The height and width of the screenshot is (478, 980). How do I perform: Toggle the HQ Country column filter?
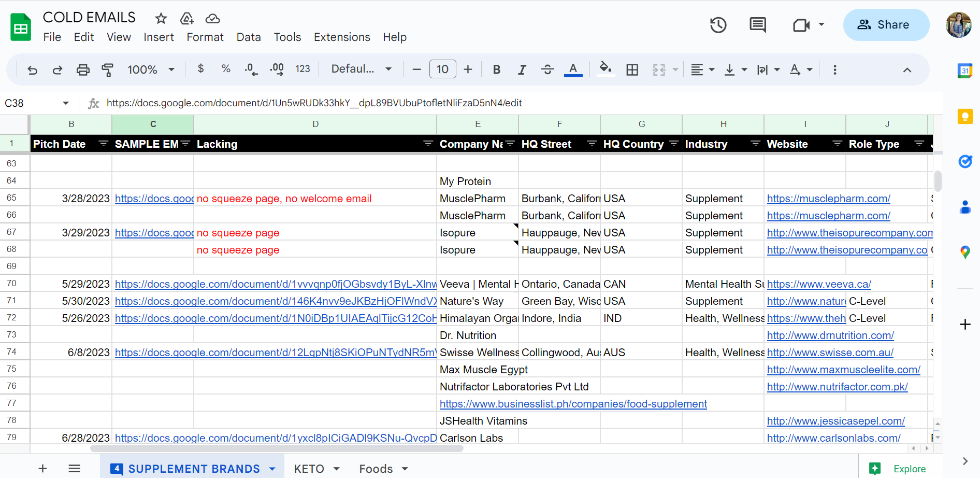tap(673, 144)
